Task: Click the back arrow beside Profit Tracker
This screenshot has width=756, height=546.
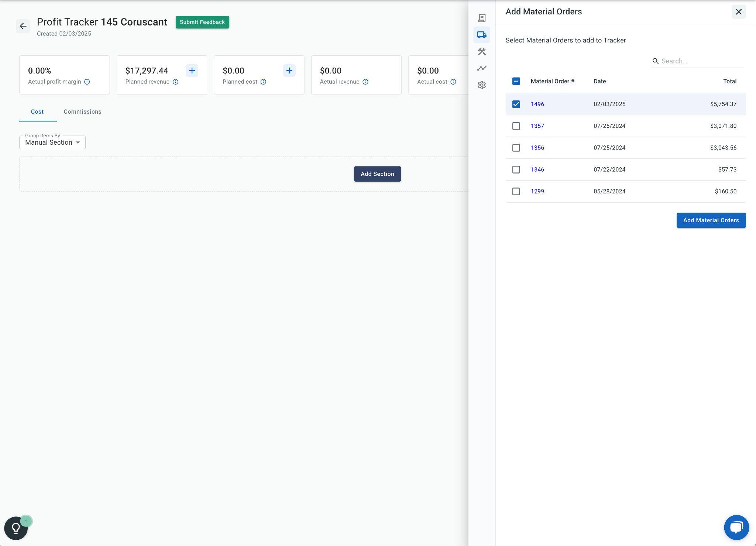Action: click(23, 26)
